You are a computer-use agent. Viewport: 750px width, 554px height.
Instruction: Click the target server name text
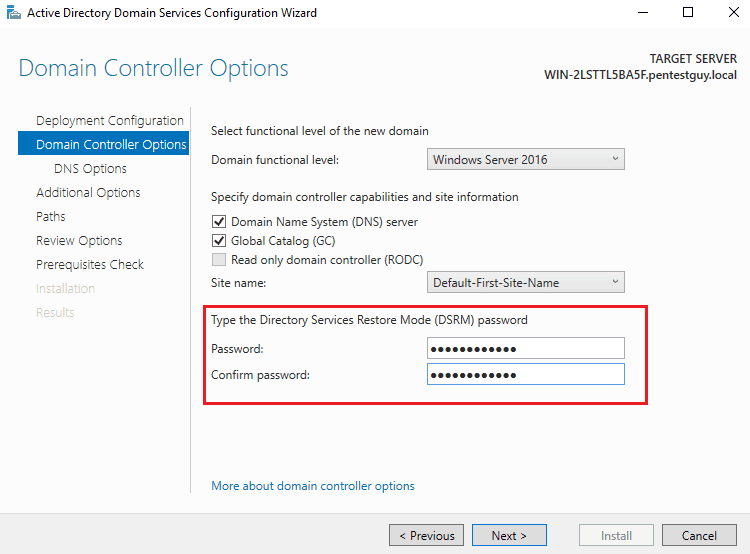[640, 75]
